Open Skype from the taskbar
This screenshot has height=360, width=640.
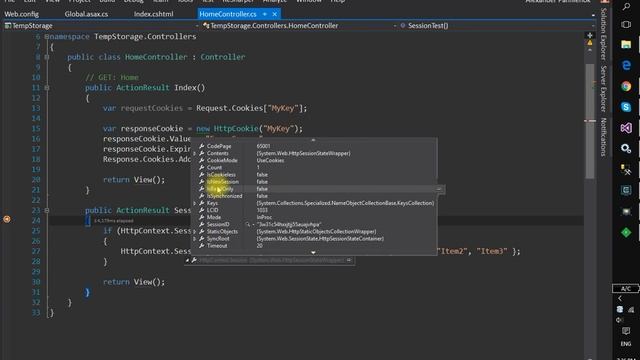pyautogui.click(x=626, y=107)
